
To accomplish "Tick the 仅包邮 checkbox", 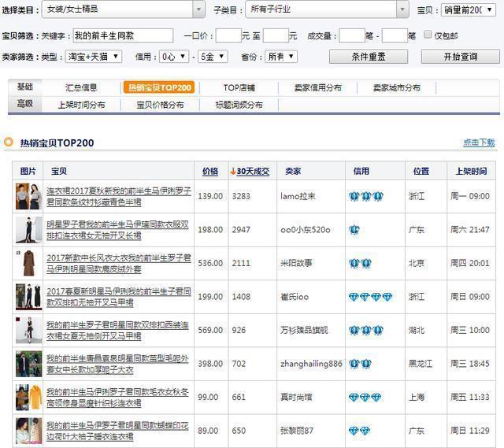I will [428, 35].
